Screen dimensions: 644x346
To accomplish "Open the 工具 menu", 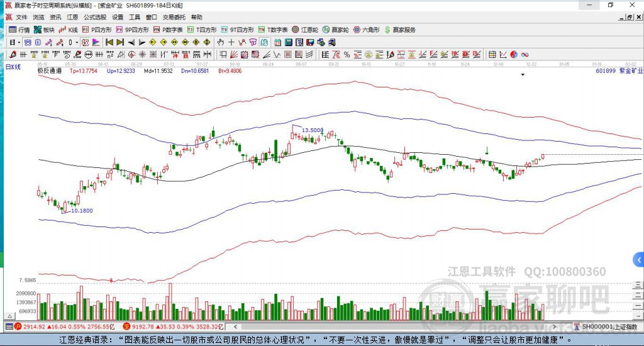I will 135,17.
